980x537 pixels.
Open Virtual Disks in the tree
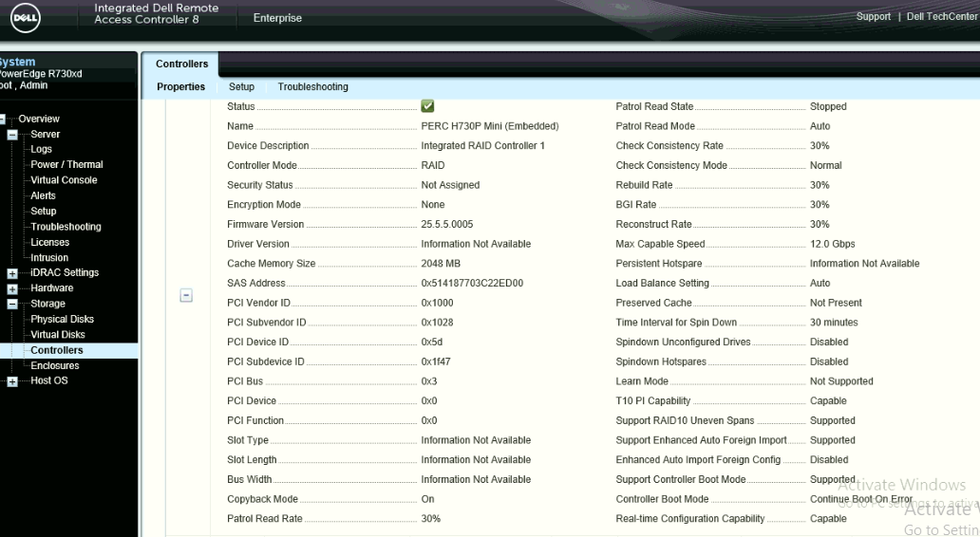(58, 335)
